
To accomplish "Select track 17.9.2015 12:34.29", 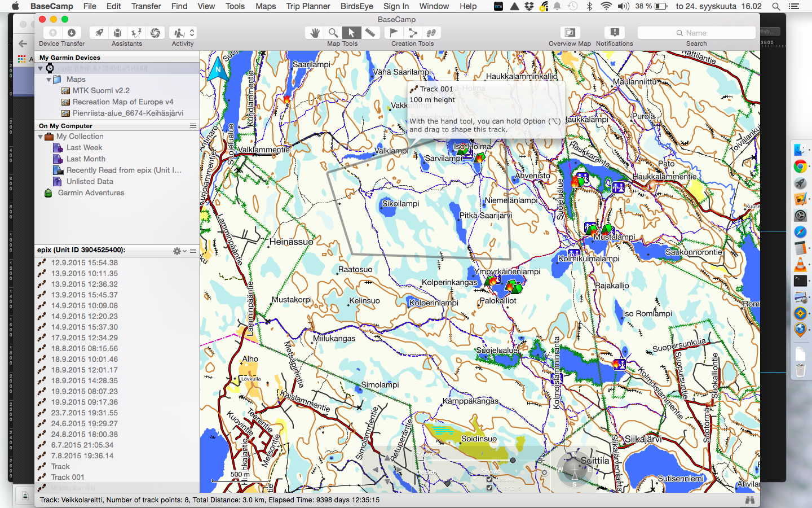I will [85, 338].
